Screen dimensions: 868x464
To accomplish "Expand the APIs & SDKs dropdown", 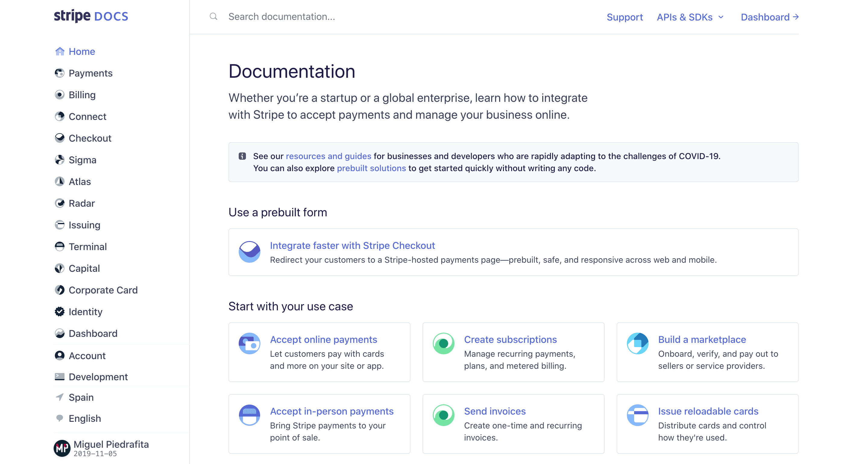I will tap(690, 17).
